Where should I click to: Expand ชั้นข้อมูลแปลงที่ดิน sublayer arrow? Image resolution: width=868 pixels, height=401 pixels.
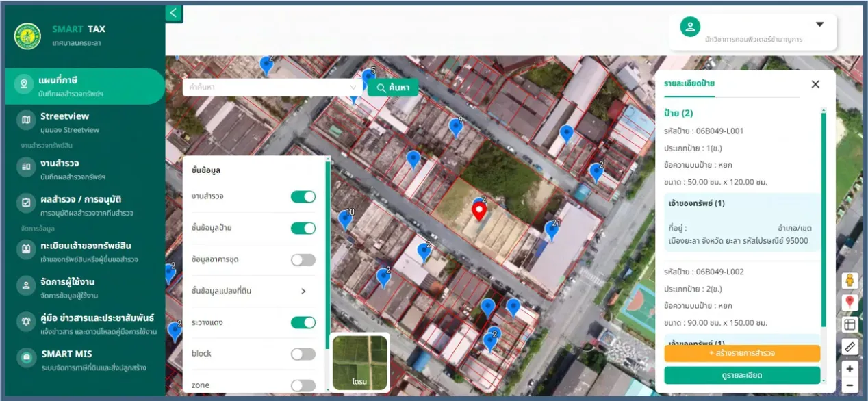coord(303,292)
